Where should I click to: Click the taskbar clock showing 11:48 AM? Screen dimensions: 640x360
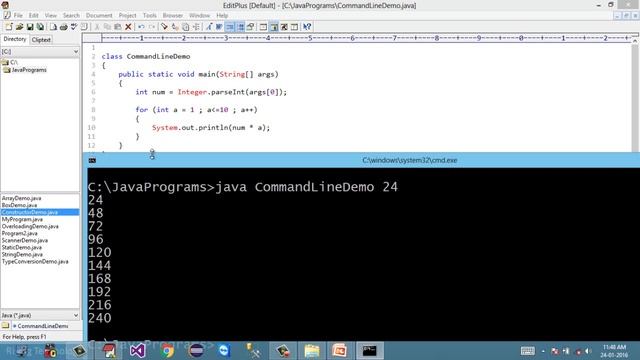click(614, 351)
